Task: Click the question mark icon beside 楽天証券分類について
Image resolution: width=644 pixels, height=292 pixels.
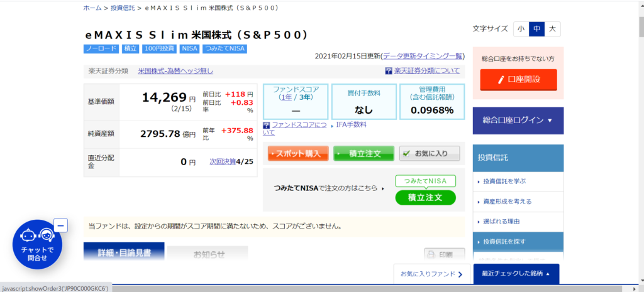Action: click(x=389, y=71)
